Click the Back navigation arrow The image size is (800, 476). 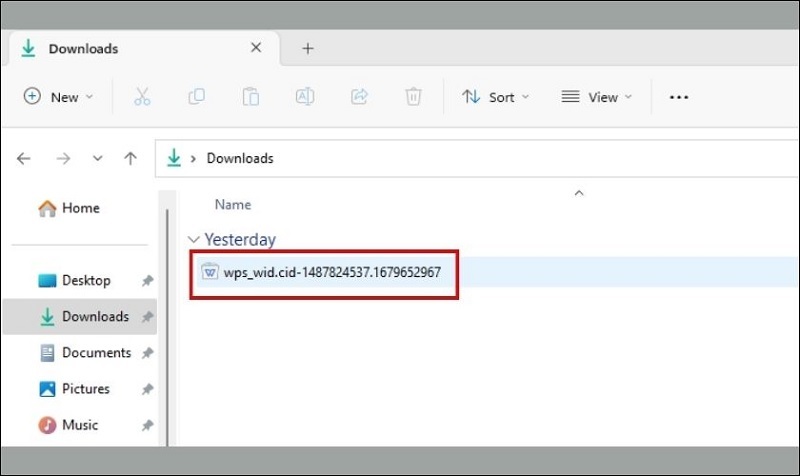pyautogui.click(x=24, y=158)
